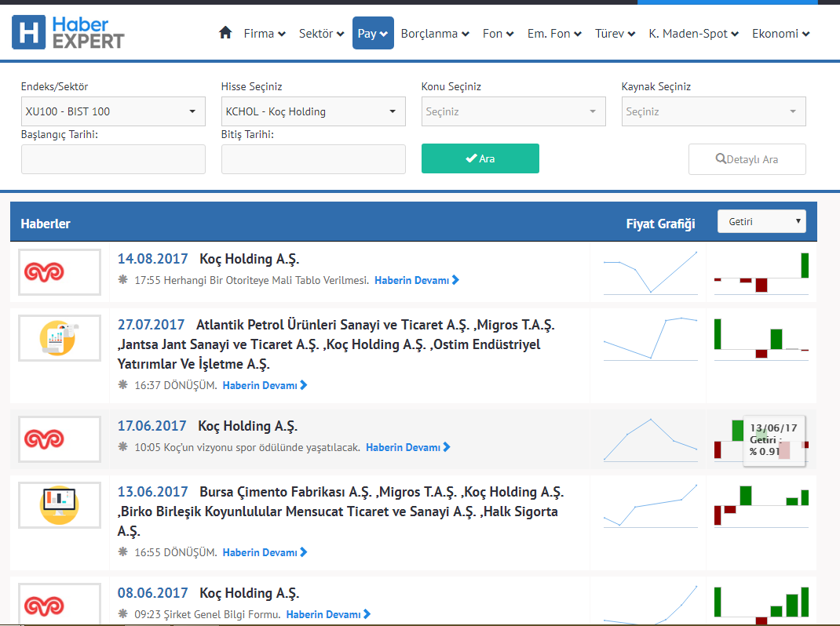Focus the Başlangıç Tarihi date field
The image size is (840, 626).
coord(113,159)
